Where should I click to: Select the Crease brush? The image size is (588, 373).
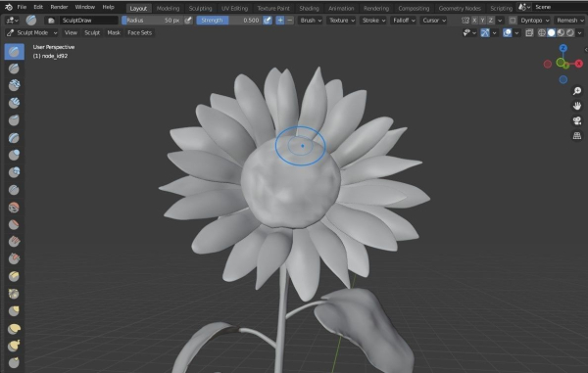click(x=15, y=190)
